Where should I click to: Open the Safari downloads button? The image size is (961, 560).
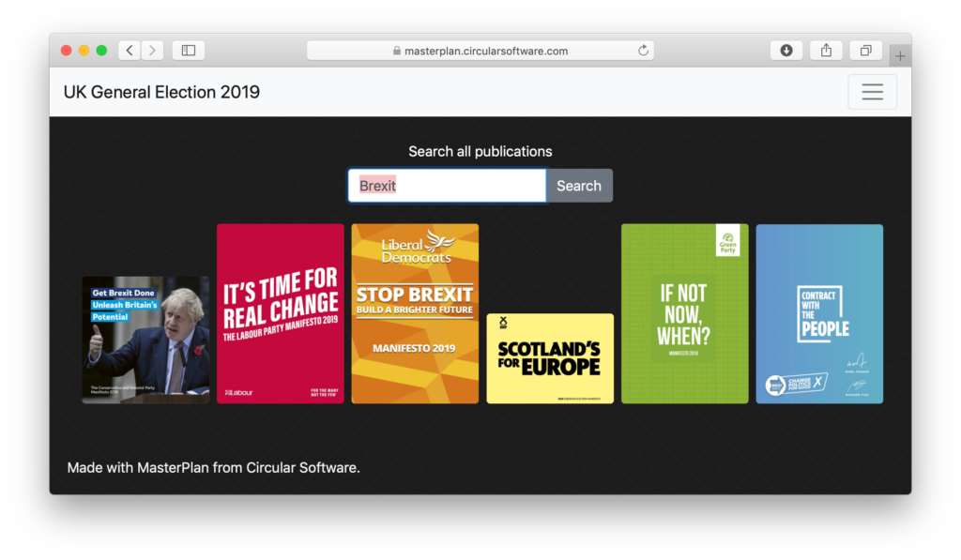786,51
